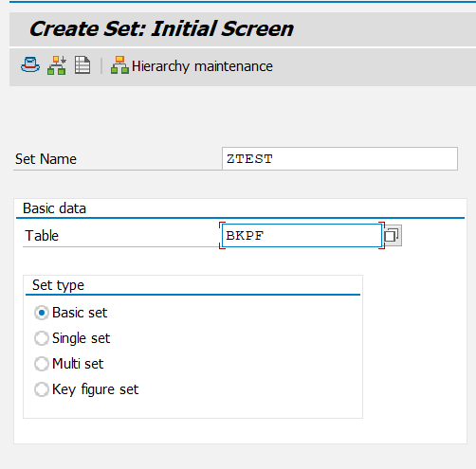Click the Single set option label text

tap(82, 338)
